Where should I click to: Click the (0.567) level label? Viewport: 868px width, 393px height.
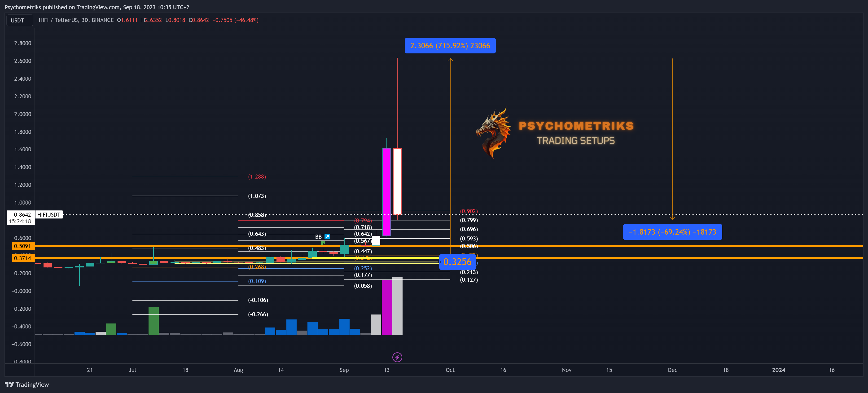pos(363,241)
